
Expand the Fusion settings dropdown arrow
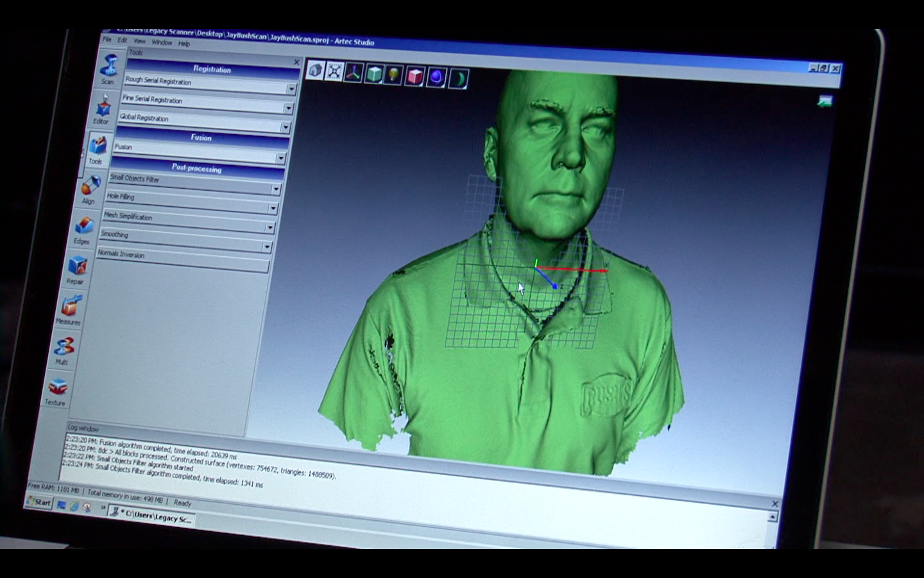click(280, 158)
